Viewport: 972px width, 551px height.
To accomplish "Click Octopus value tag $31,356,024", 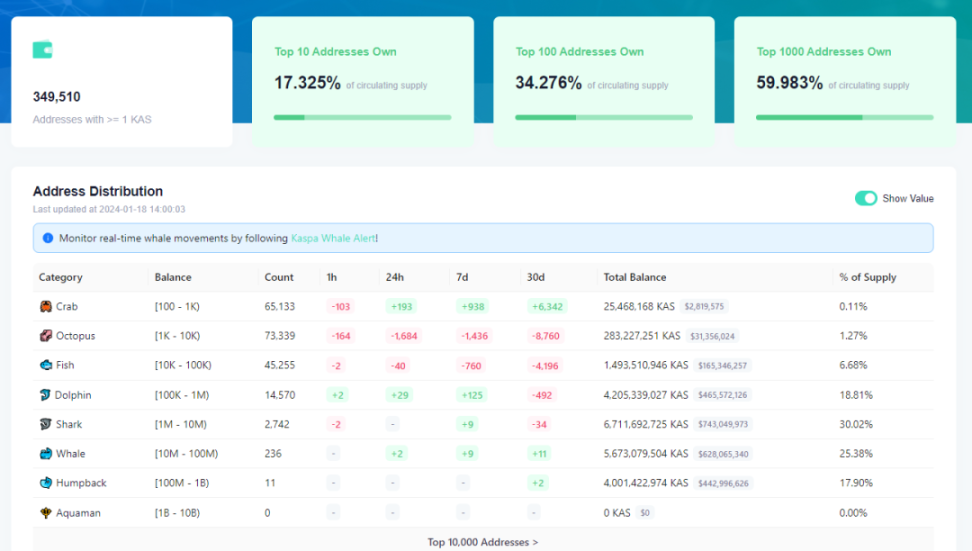I will (712, 336).
